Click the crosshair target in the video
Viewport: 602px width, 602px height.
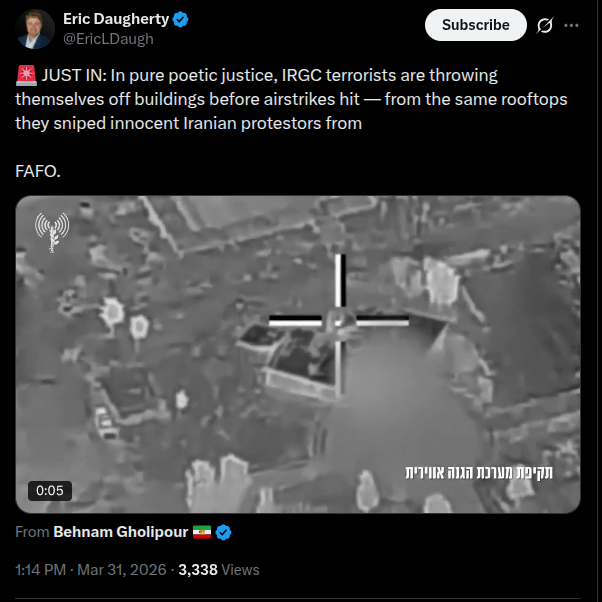click(339, 322)
